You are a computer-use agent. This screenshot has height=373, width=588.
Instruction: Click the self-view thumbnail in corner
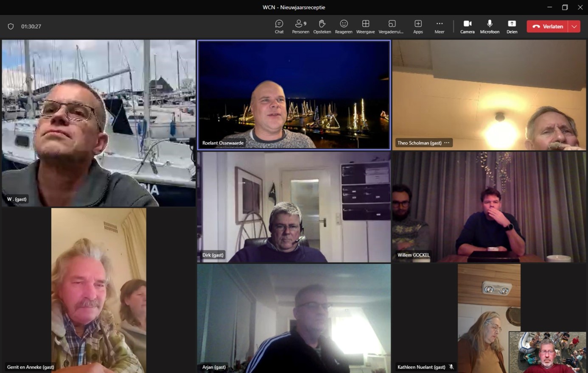pyautogui.click(x=547, y=352)
